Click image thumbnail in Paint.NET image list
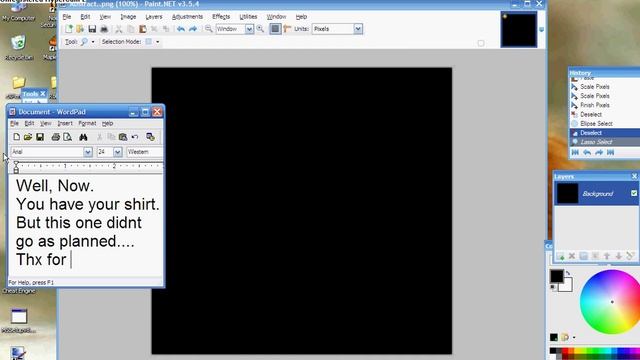 519,29
